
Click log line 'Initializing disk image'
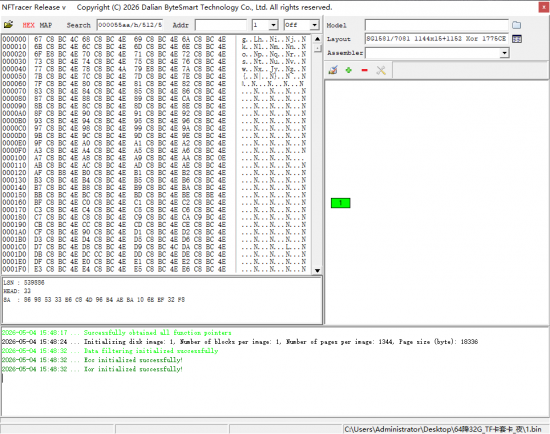coord(240,342)
